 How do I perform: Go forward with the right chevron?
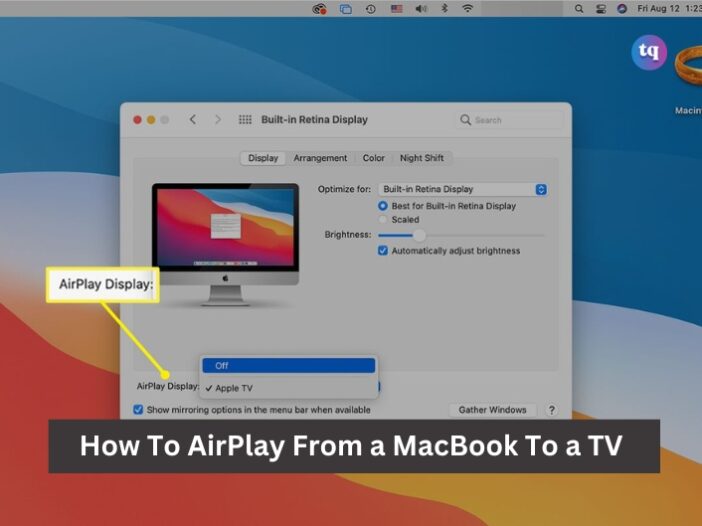[218, 120]
